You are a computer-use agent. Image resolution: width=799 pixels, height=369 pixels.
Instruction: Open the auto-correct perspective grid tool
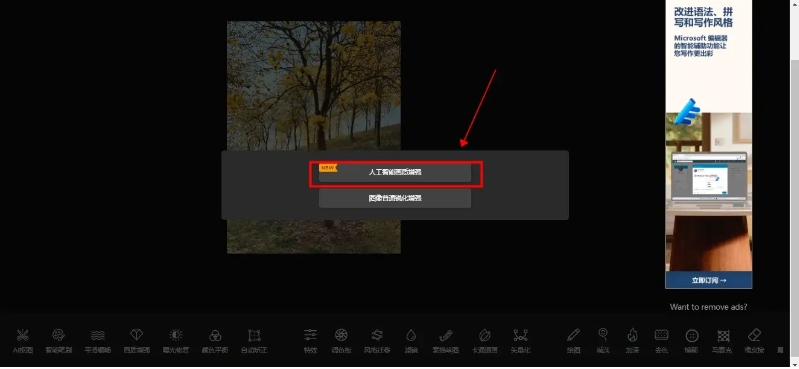tap(254, 340)
